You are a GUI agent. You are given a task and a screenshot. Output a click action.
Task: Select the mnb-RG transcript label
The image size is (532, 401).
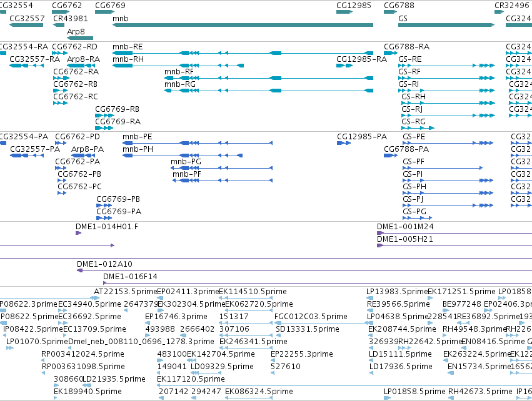click(180, 84)
